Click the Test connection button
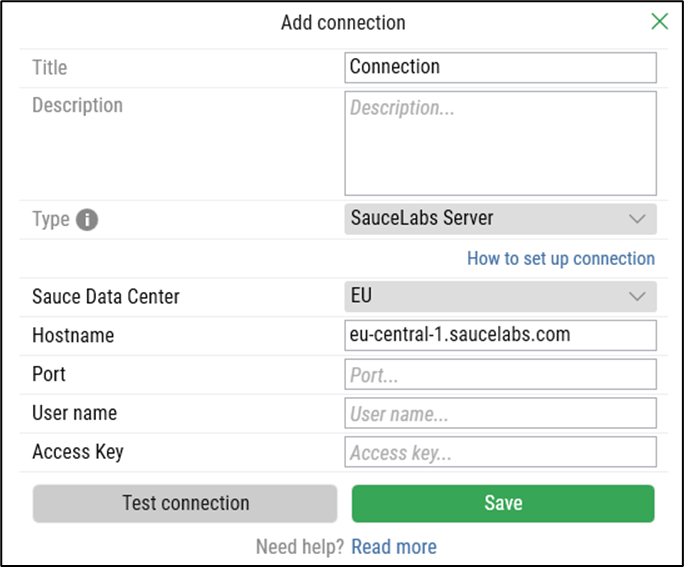This screenshot has width=684, height=567. (x=185, y=503)
